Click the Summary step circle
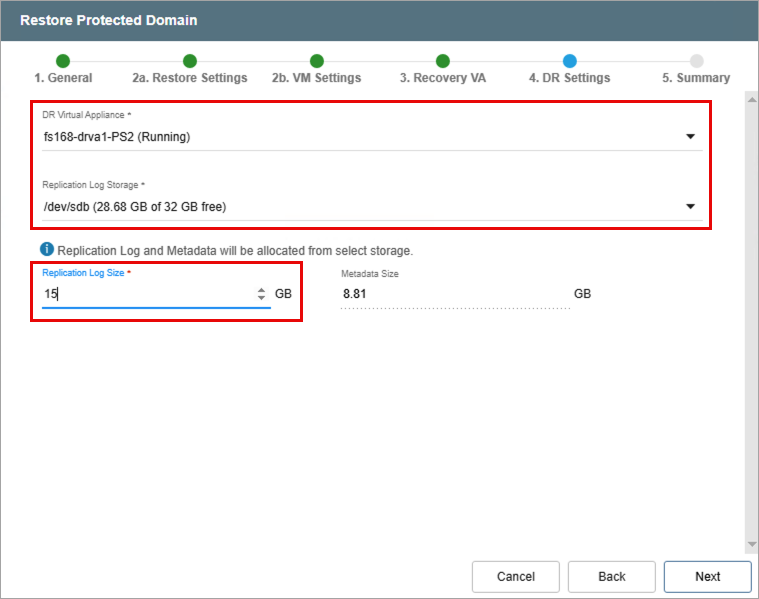 [696, 61]
